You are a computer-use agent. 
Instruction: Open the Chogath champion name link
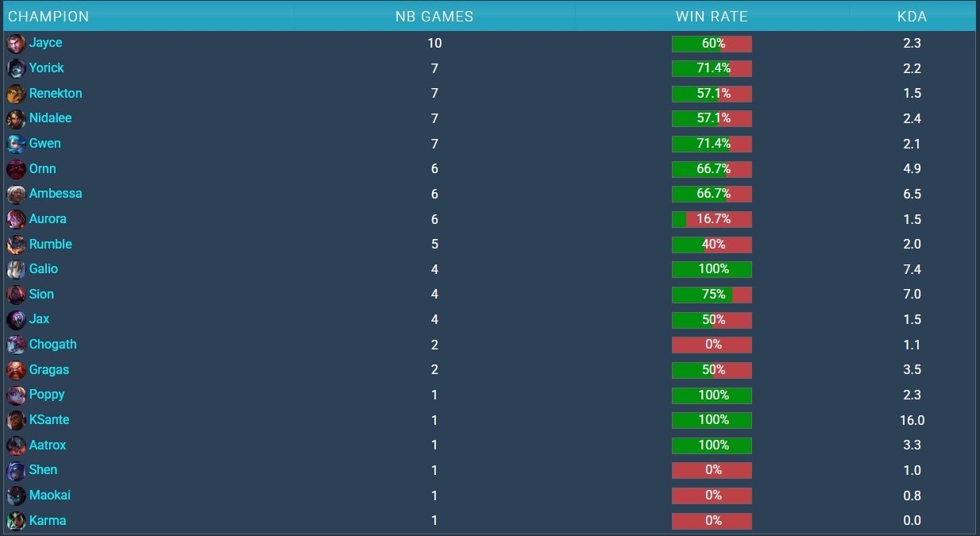tap(52, 345)
